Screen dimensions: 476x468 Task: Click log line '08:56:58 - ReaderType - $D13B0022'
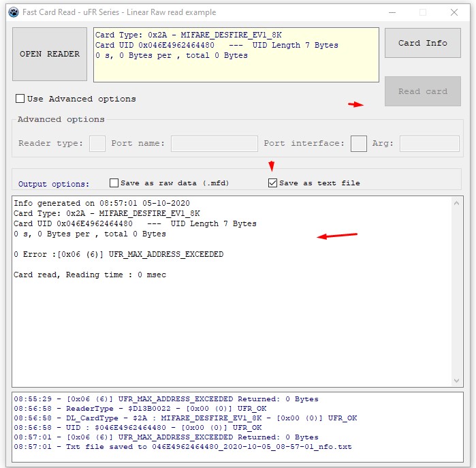[140, 408]
